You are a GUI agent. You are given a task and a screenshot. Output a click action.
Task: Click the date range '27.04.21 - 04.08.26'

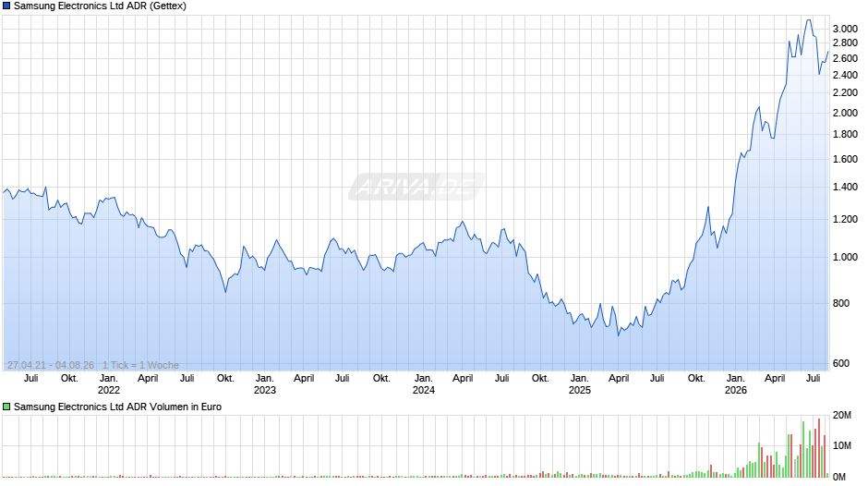[51, 365]
